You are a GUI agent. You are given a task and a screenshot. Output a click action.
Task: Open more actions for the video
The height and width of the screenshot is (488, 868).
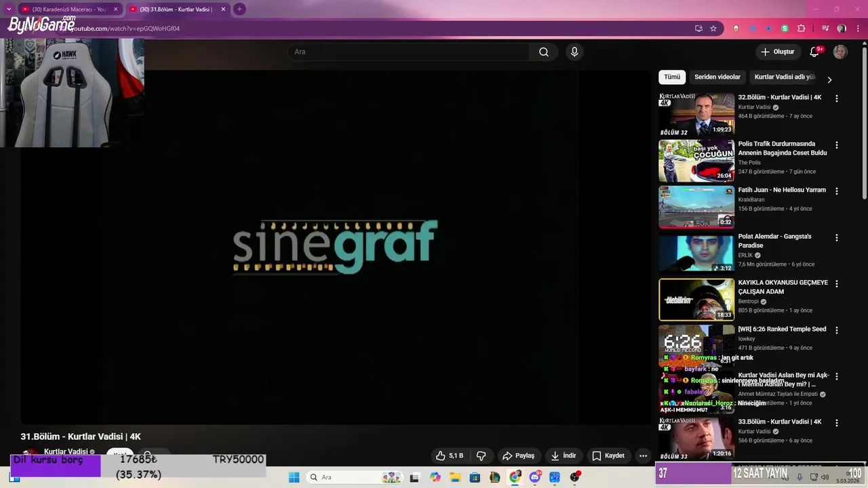[643, 456]
